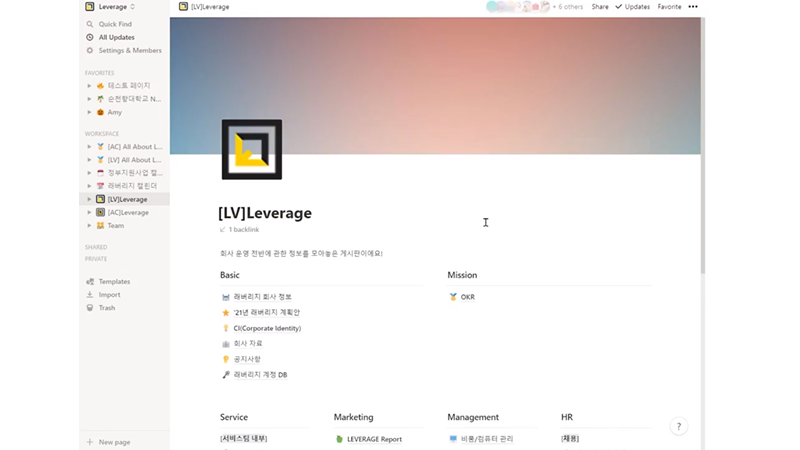Open All Updates clock icon
Viewport: 800px width, 450px height.
point(90,37)
